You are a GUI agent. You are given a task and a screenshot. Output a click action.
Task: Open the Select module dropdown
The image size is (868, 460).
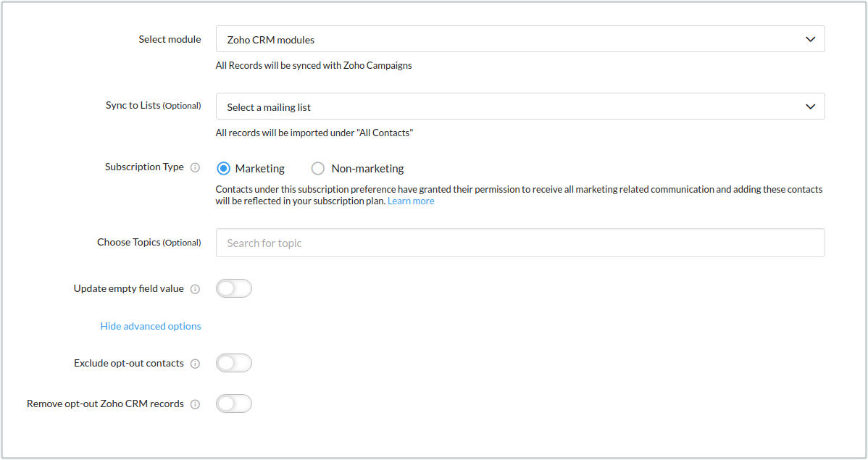click(519, 39)
